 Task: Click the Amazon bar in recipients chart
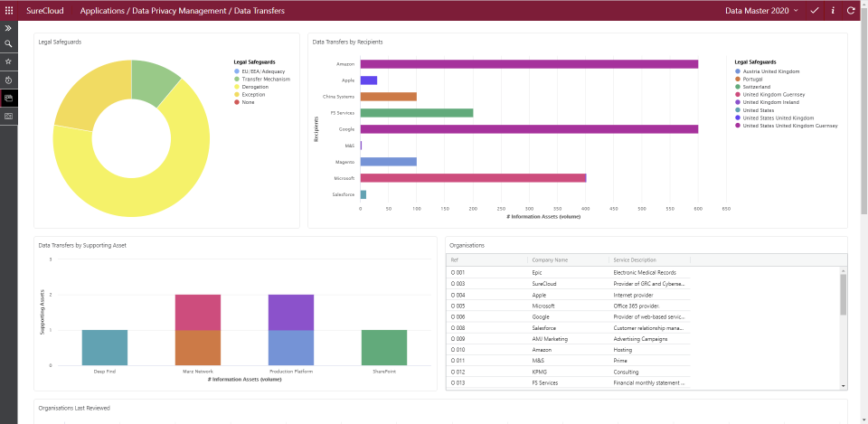pyautogui.click(x=529, y=64)
